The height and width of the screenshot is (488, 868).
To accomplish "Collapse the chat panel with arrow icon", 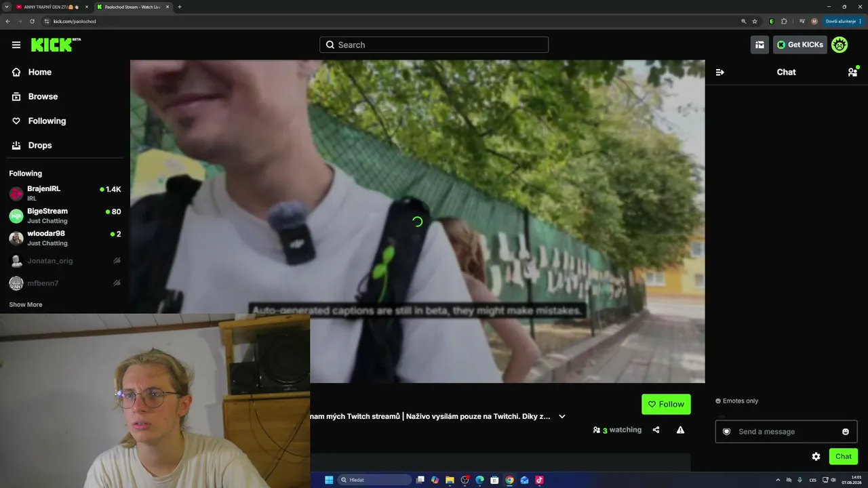I will pyautogui.click(x=720, y=72).
